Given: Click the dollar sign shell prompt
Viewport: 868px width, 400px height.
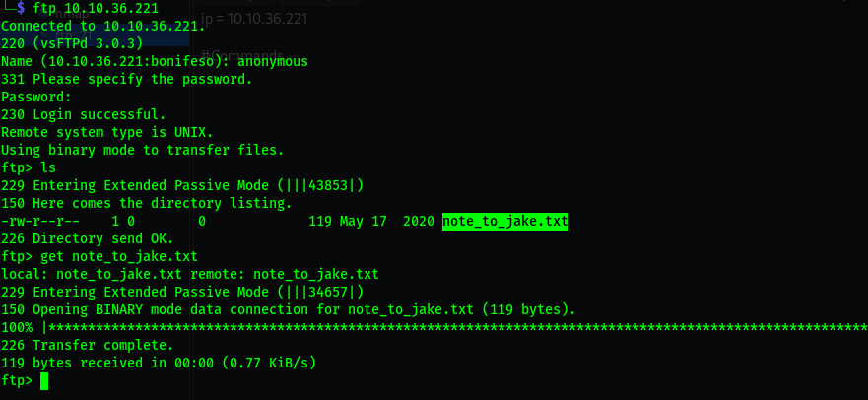Looking at the screenshot, I should (x=21, y=8).
